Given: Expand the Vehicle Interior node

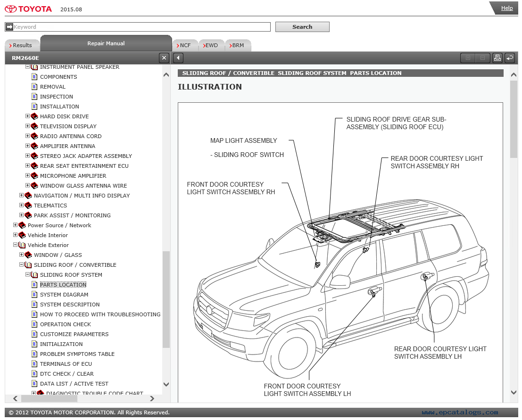Looking at the screenshot, I should click(x=15, y=235).
